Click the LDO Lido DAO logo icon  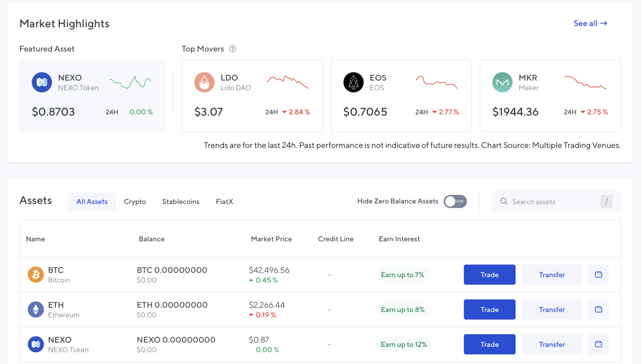tap(204, 82)
